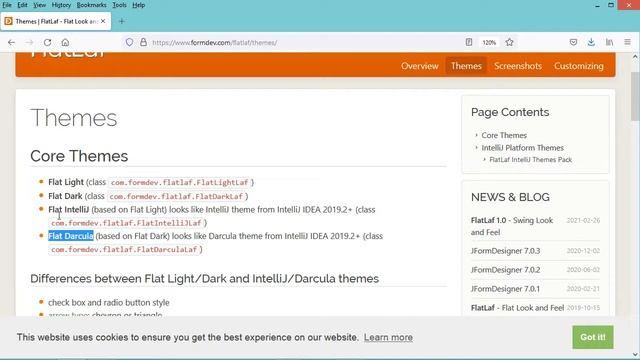Open the History menu
The width and height of the screenshot is (640, 360).
[61, 5]
